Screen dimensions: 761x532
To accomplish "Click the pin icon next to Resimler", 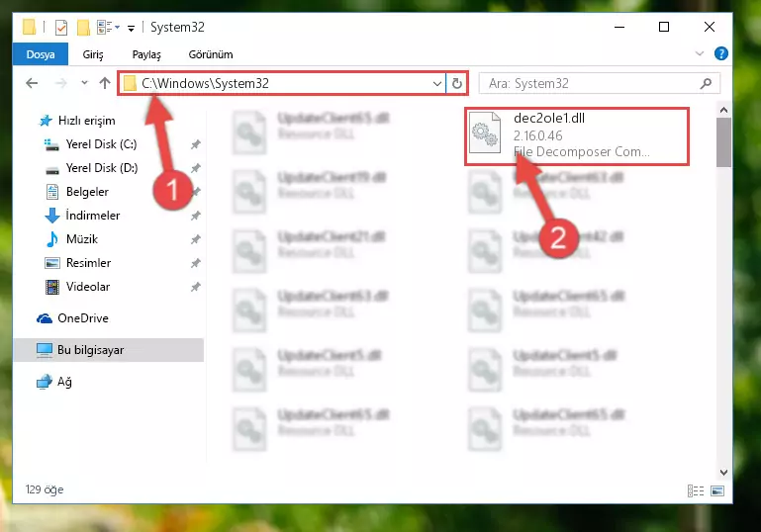I will pyautogui.click(x=195, y=263).
